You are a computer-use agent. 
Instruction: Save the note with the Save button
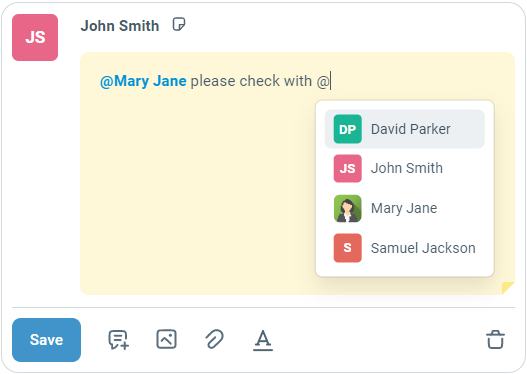(46, 340)
